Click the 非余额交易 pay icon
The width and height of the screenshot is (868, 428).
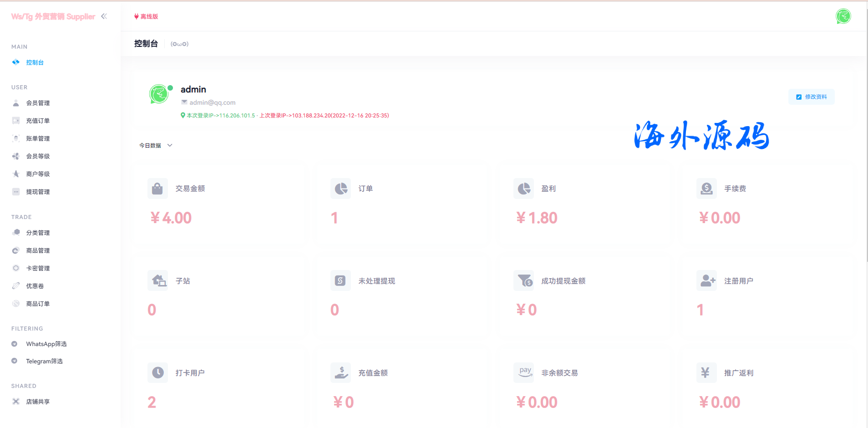[523, 373]
